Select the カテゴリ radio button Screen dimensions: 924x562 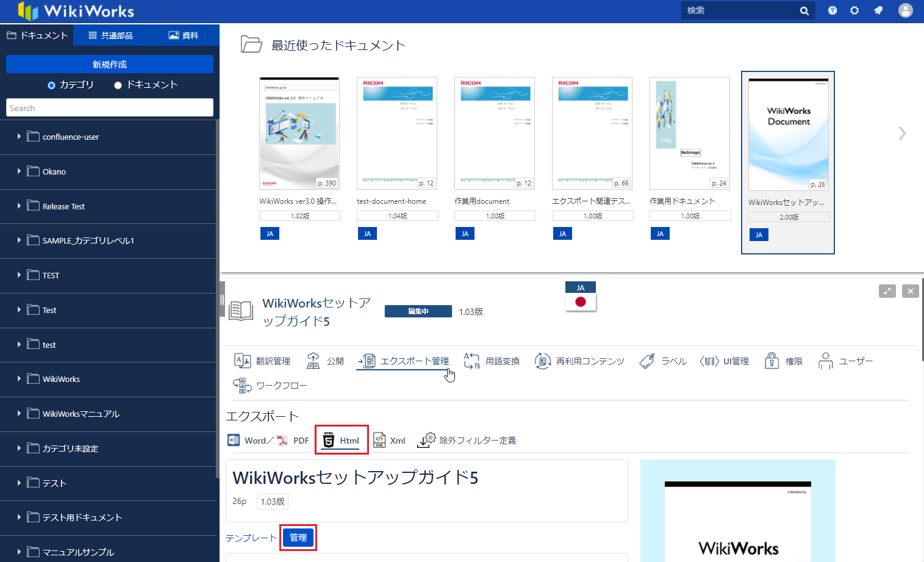pos(52,85)
